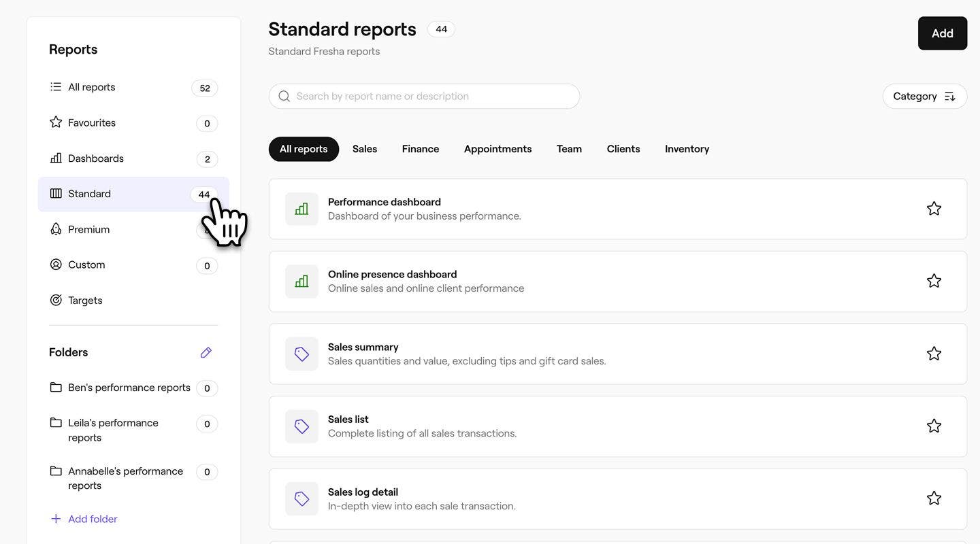Click the green chart icon for Performance dashboard

tap(301, 209)
